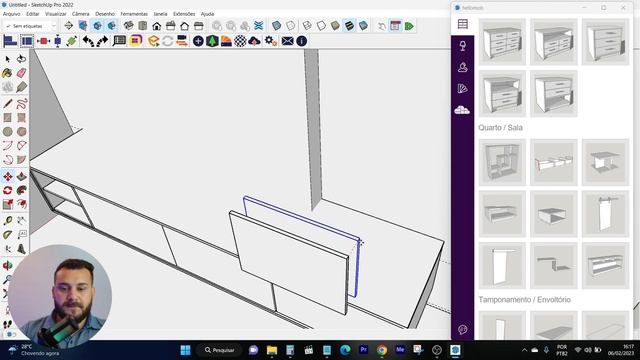Viewport: 640px width, 360px height.
Task: Select the Follow Me tool
Action: [22, 190]
